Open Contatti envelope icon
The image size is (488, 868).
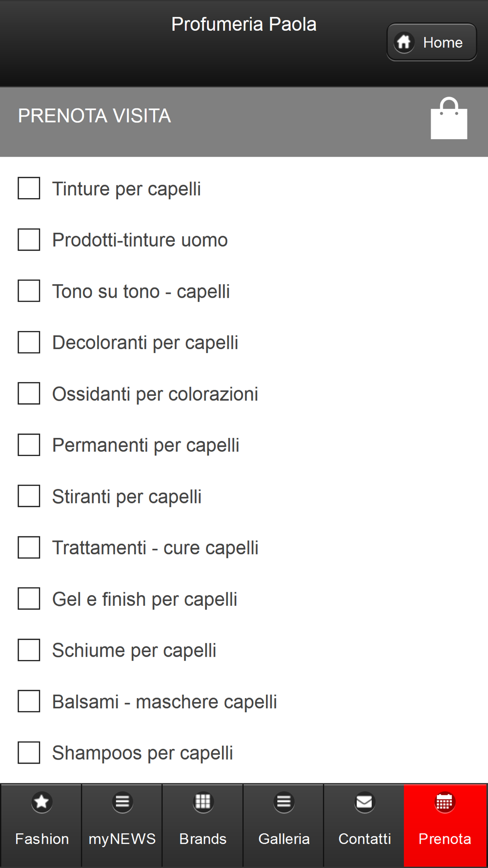point(365,802)
